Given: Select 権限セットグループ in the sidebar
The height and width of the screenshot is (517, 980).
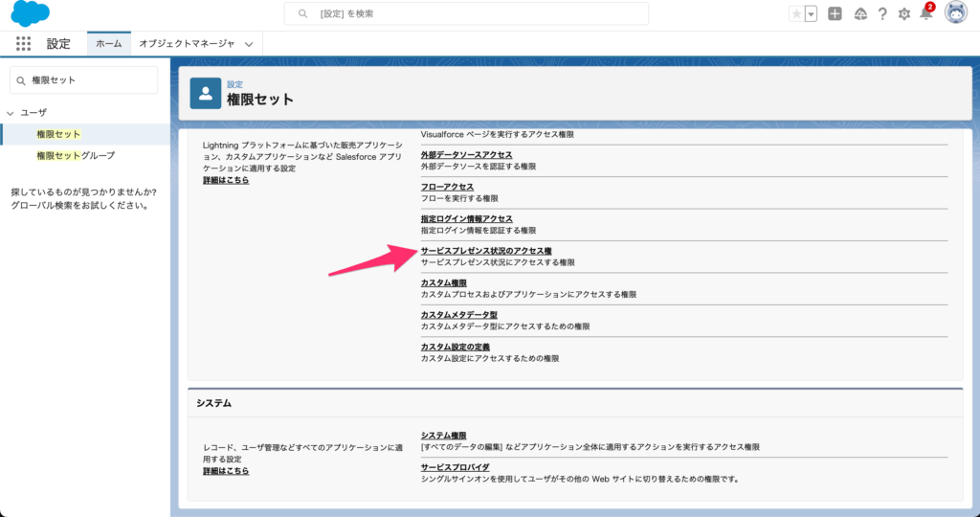Looking at the screenshot, I should tap(76, 155).
